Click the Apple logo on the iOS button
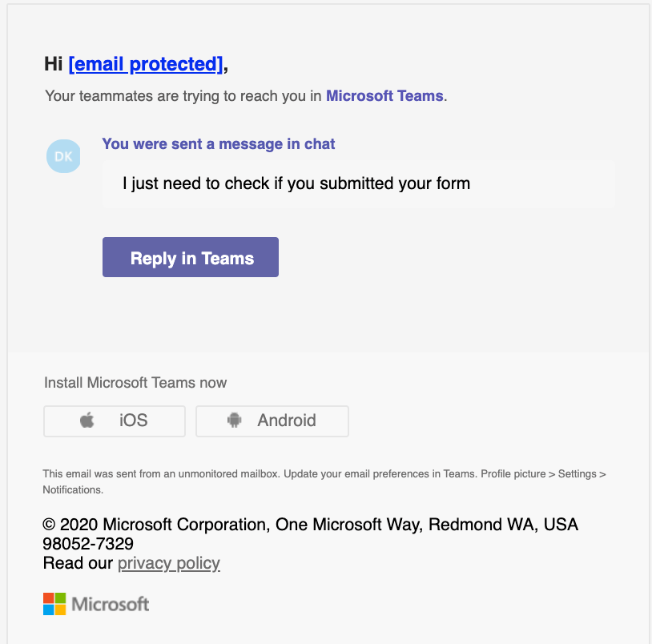652x644 pixels. [x=88, y=421]
